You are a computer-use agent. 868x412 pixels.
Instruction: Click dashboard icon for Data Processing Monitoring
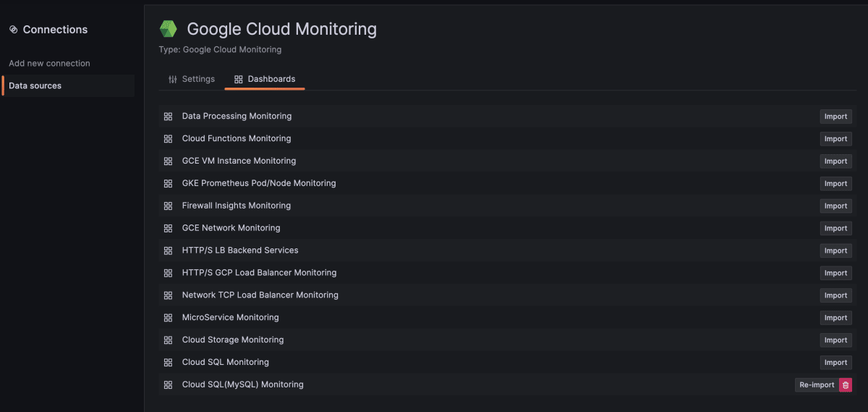click(168, 117)
